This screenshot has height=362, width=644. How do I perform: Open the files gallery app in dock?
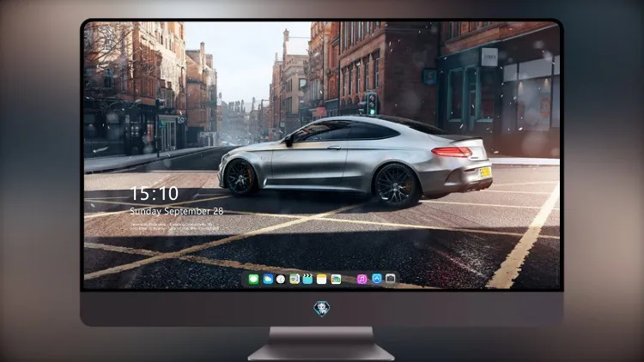pos(336,279)
